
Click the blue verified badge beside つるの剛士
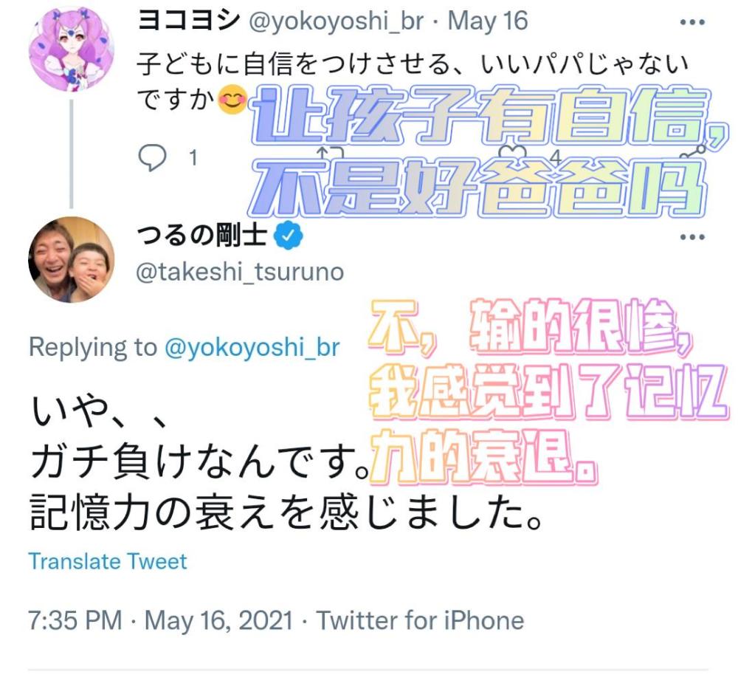point(288,235)
